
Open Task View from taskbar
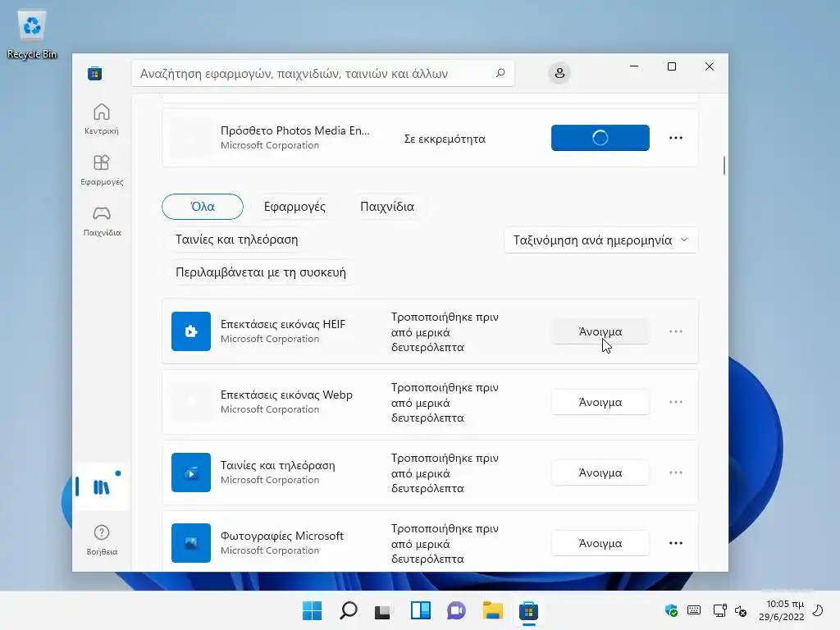384,610
